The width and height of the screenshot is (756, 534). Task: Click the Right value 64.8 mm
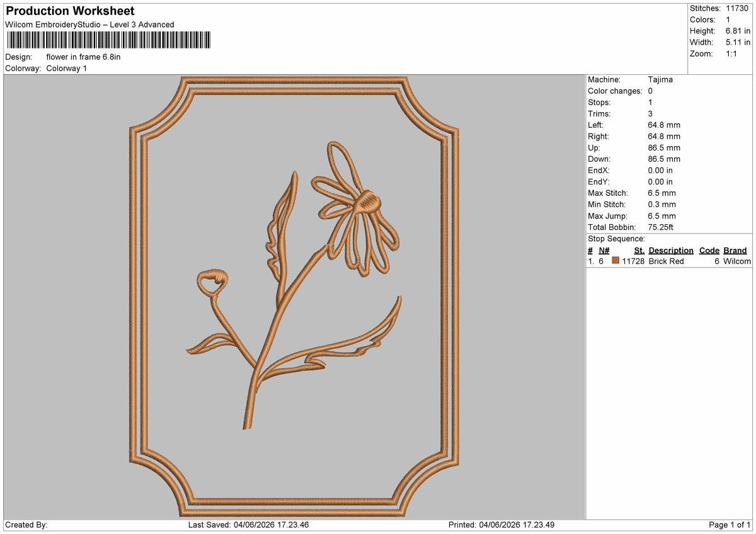(664, 136)
